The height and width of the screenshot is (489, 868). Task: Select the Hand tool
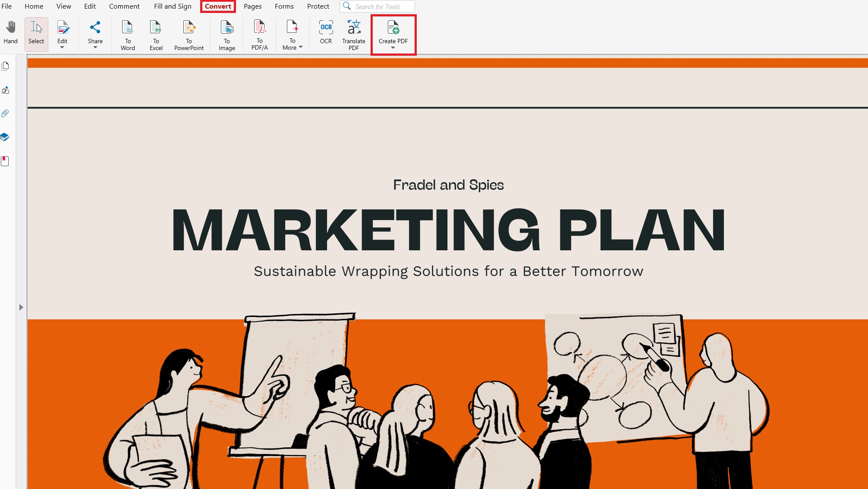click(10, 33)
